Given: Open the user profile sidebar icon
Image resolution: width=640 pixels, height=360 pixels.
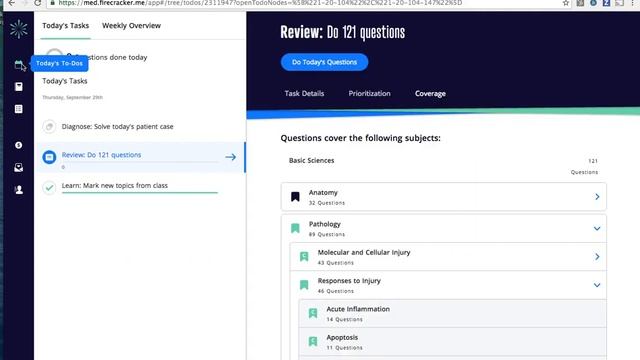Looking at the screenshot, I should [19, 190].
